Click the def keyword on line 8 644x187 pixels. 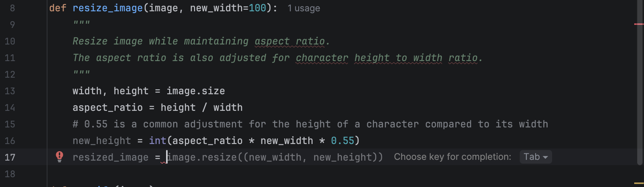[x=58, y=8]
